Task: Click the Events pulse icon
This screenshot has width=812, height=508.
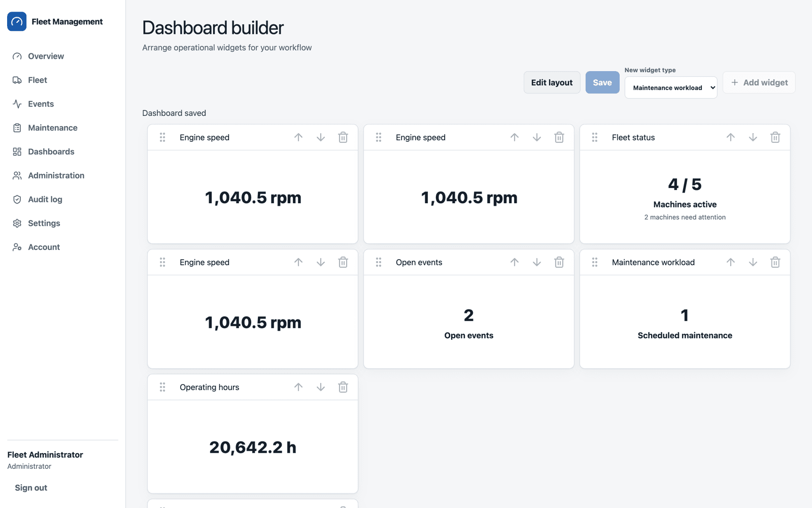Action: [17, 104]
